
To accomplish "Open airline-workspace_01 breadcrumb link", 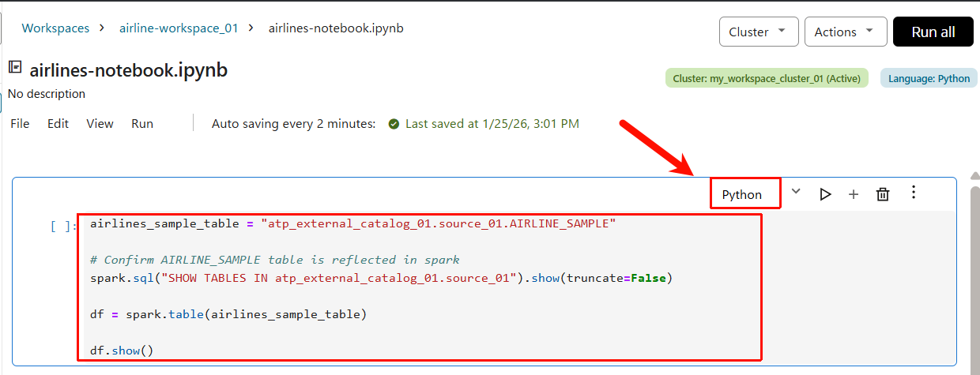I will (179, 28).
